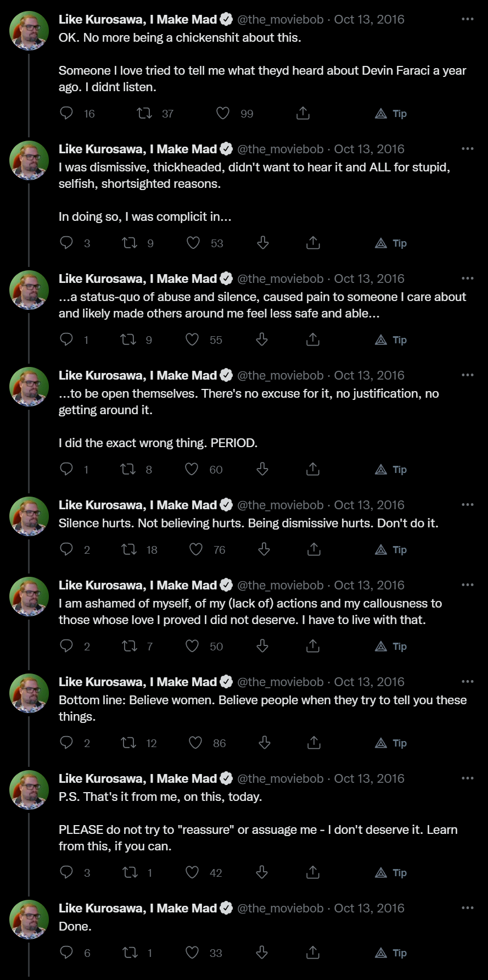Click the download arrow on the "Done." tweet
This screenshot has height=980, width=488.
pyautogui.click(x=262, y=953)
